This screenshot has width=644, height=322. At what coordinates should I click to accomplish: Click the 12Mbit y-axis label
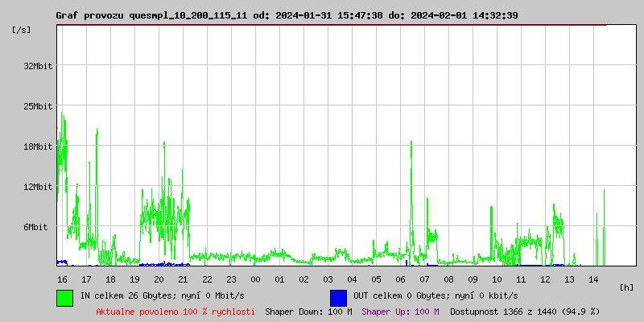pyautogui.click(x=39, y=187)
